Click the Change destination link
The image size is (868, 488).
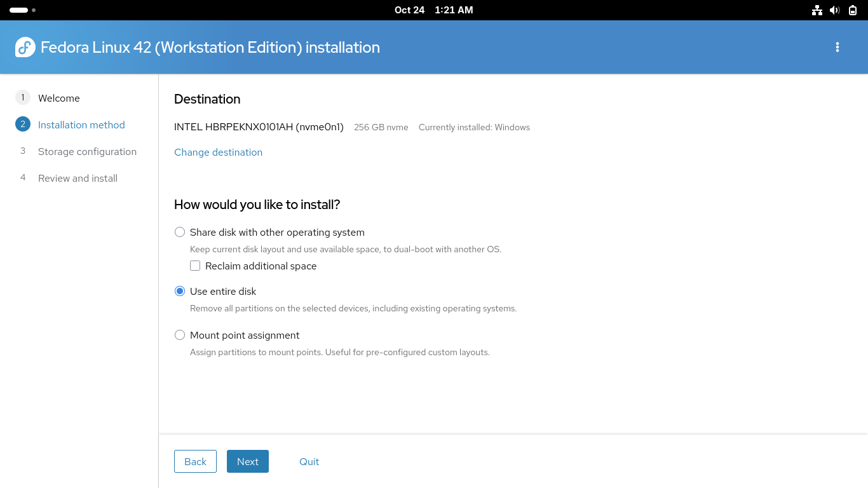(x=218, y=152)
